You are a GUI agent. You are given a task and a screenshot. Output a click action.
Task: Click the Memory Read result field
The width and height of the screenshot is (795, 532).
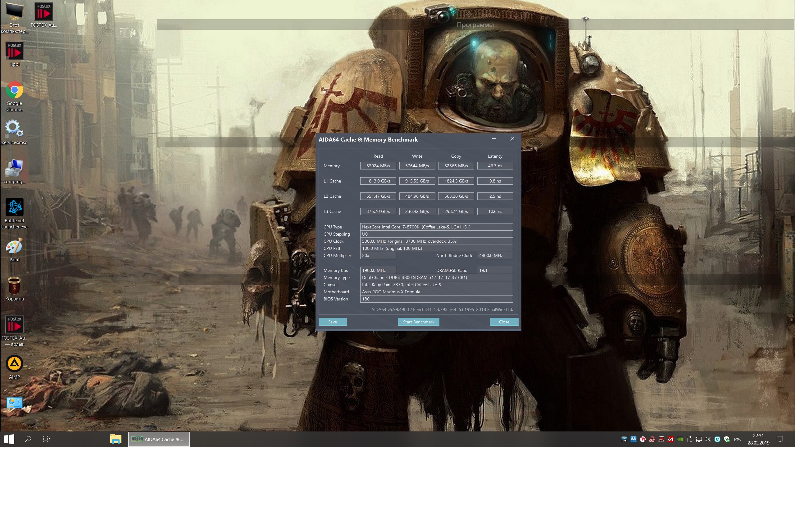click(378, 165)
